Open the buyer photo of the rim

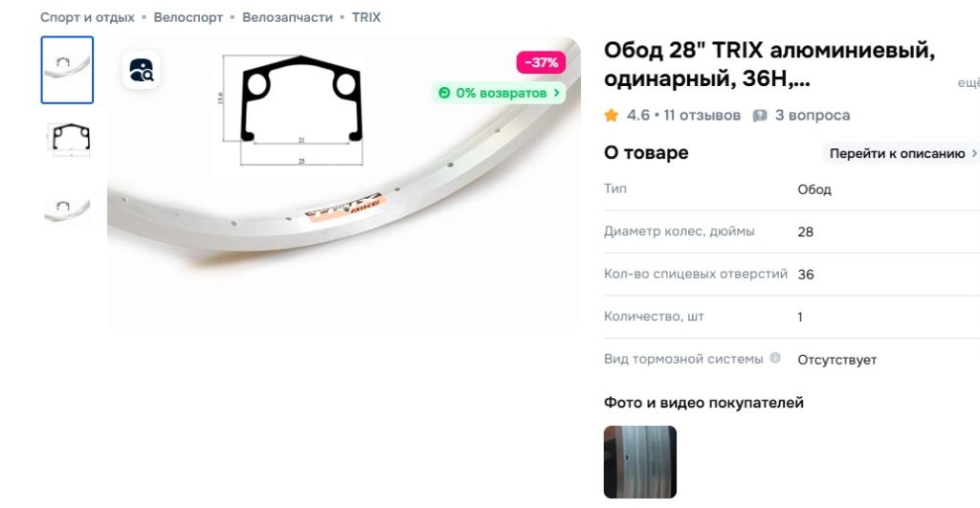640,462
